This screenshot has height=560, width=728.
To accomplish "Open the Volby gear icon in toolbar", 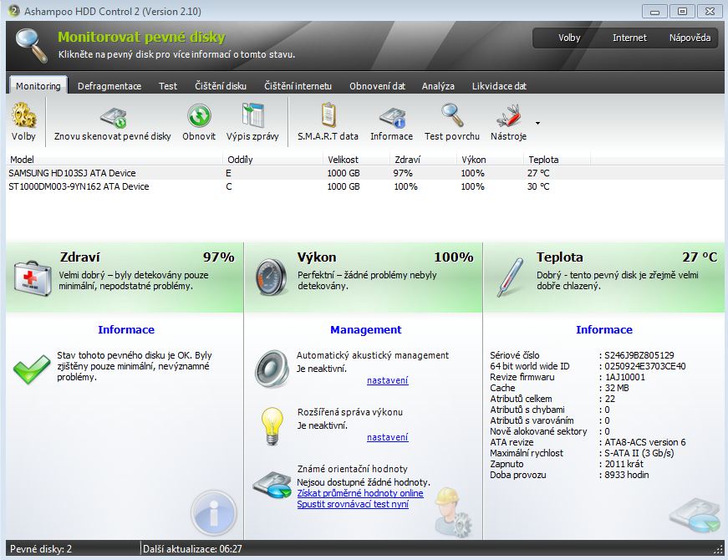I will tap(23, 115).
